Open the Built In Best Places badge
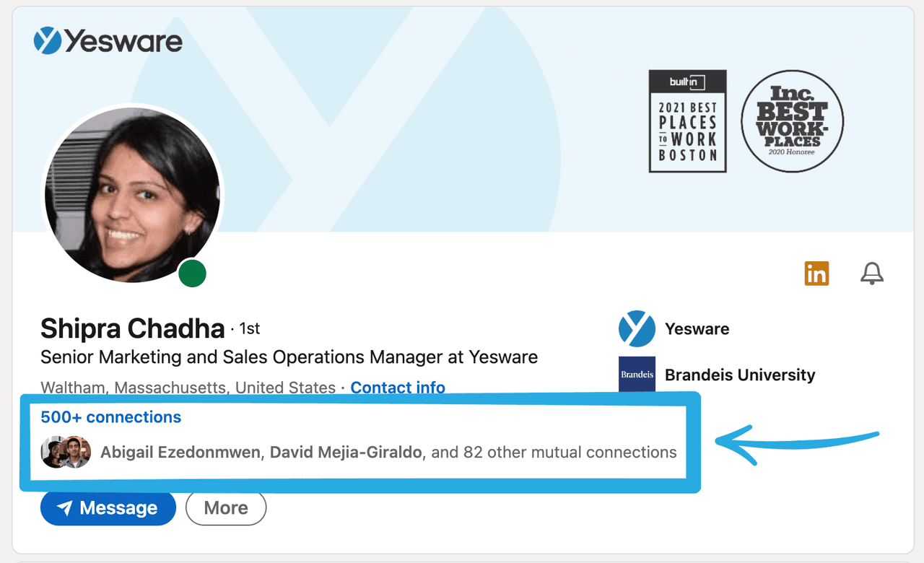 point(687,121)
